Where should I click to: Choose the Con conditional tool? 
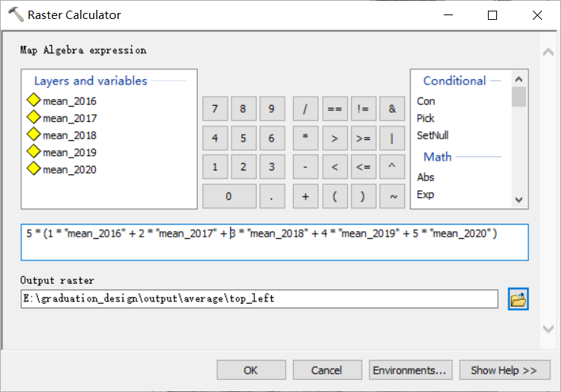426,101
